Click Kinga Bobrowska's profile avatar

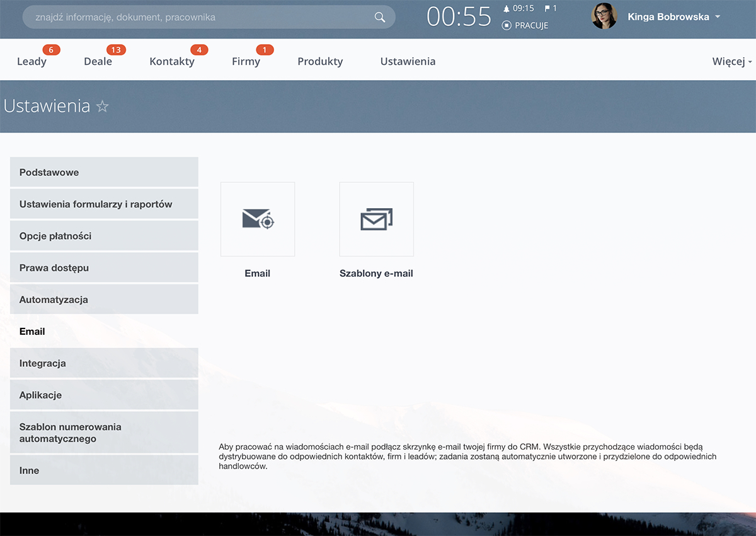click(604, 16)
